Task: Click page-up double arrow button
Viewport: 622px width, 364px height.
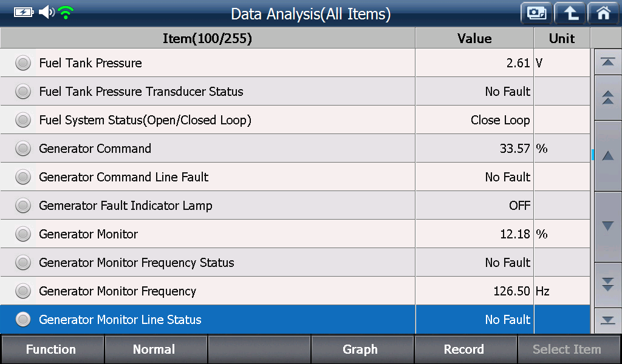Action: point(607,98)
